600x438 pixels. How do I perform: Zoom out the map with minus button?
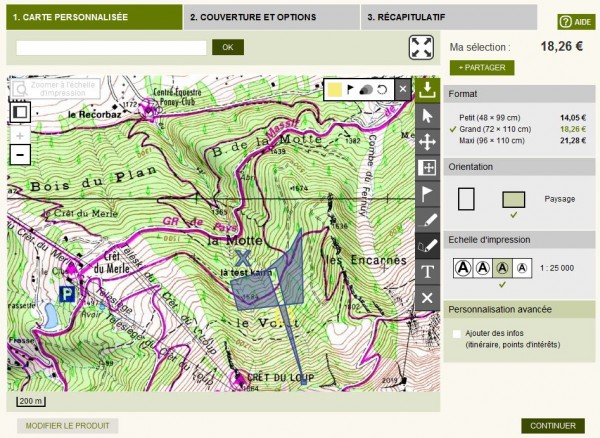20,155
